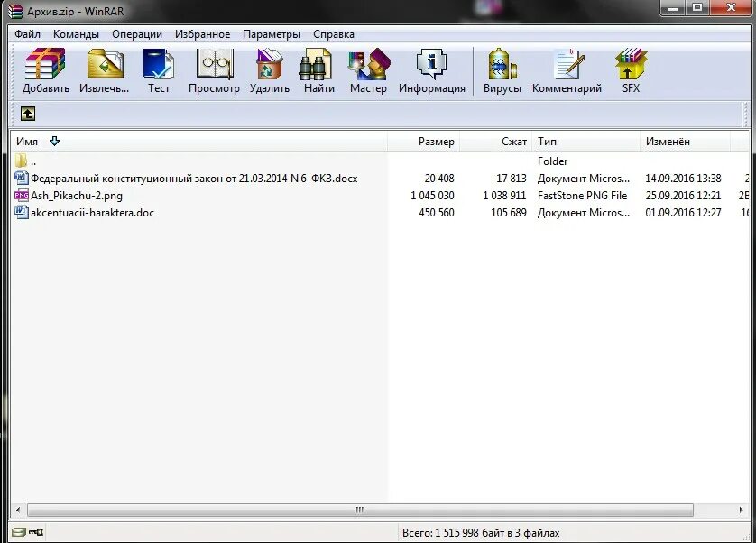
Task: Sort by the Изменён column header
Action: (x=685, y=142)
